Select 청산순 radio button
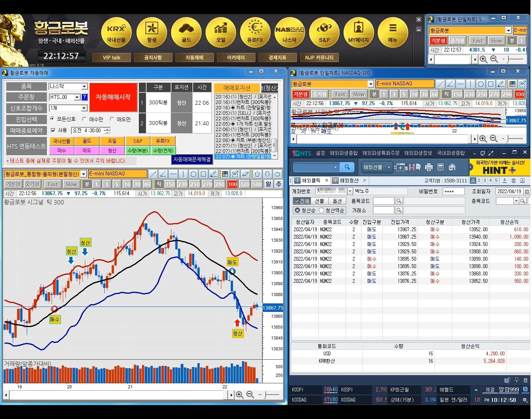This screenshot has width=532, height=419. 297,210
